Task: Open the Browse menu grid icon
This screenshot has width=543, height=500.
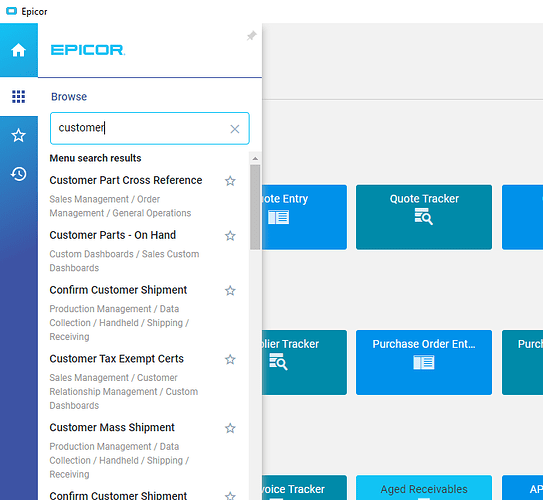Action: [x=18, y=97]
